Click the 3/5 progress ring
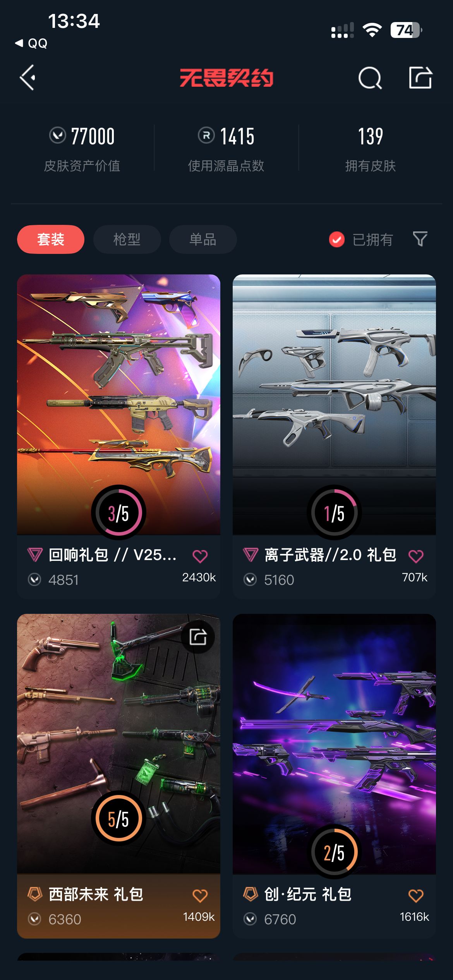Image resolution: width=453 pixels, height=980 pixels. pyautogui.click(x=118, y=512)
